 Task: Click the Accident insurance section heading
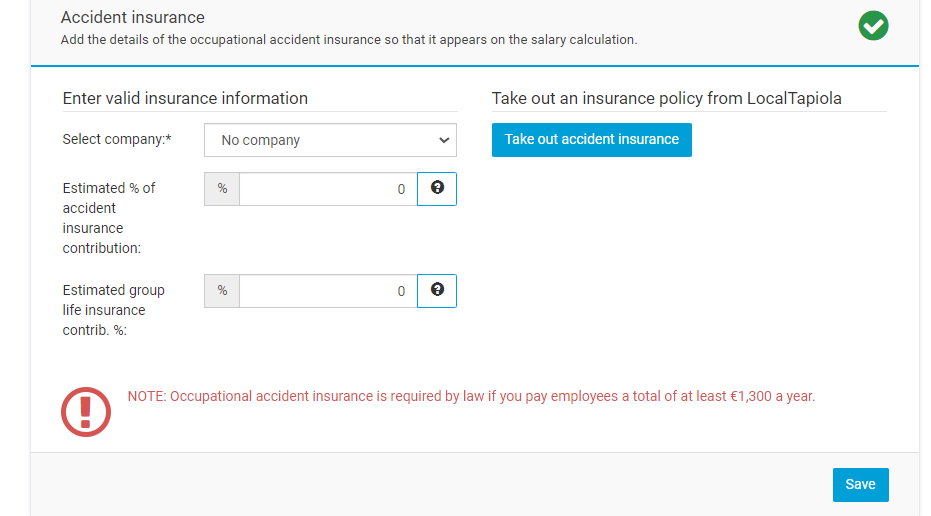(133, 17)
